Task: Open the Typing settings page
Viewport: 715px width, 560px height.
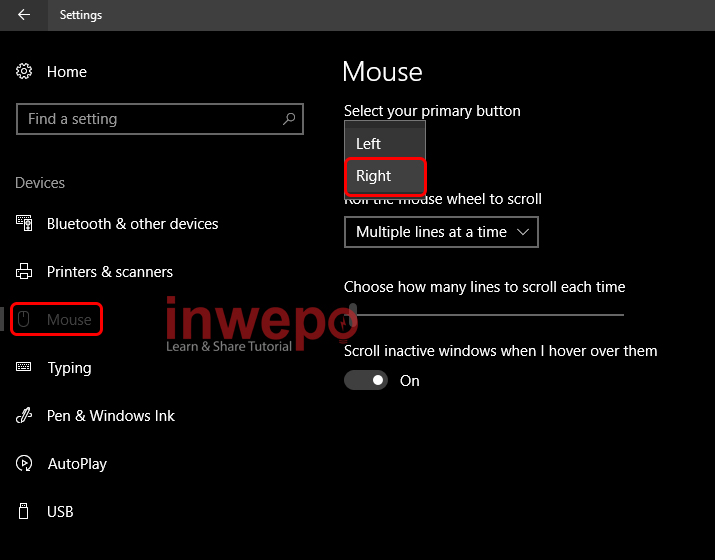Action: 69,368
